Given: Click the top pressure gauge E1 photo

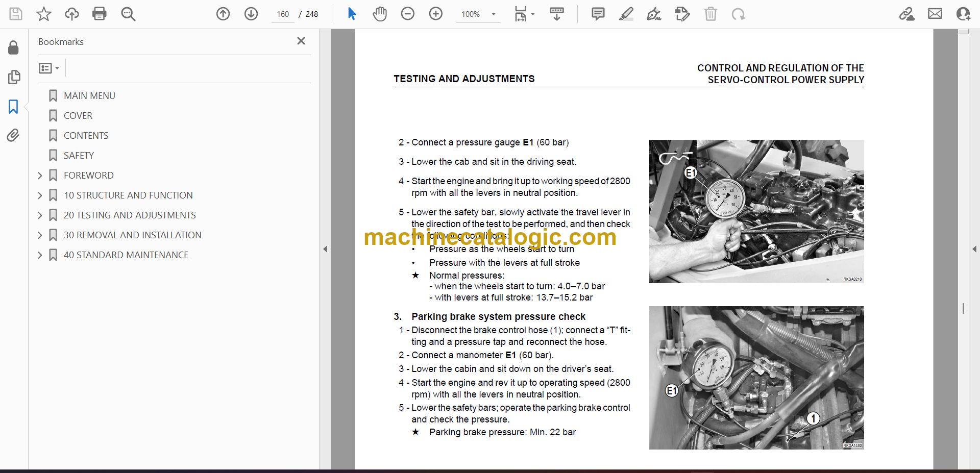Looking at the screenshot, I should pyautogui.click(x=756, y=211).
